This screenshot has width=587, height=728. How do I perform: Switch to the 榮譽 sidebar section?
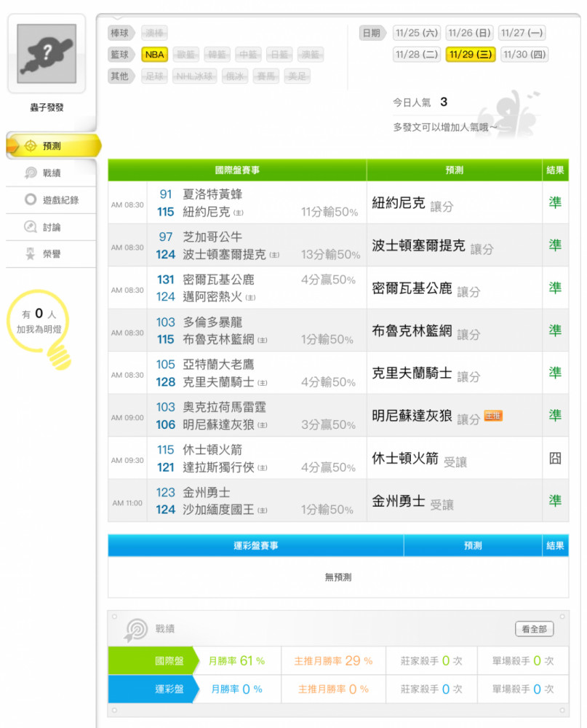[x=51, y=253]
